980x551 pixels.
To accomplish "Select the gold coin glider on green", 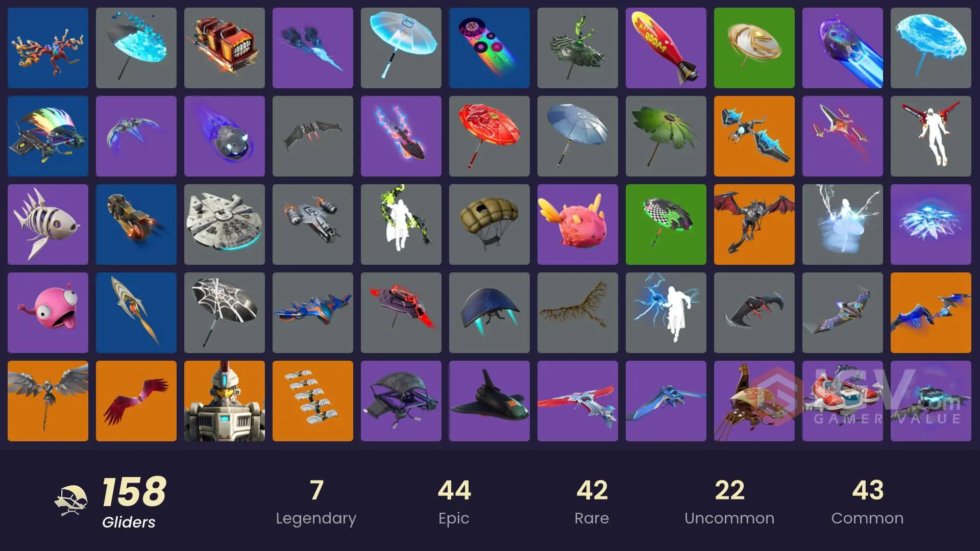I will click(754, 48).
